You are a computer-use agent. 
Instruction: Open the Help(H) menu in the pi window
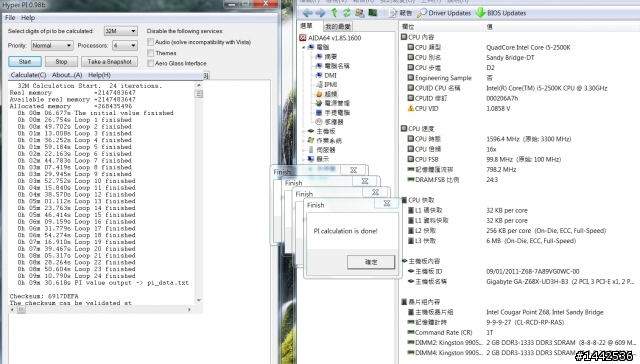coord(99,75)
